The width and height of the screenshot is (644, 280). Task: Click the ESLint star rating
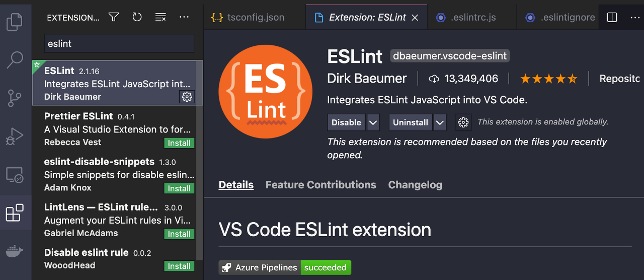pos(549,79)
